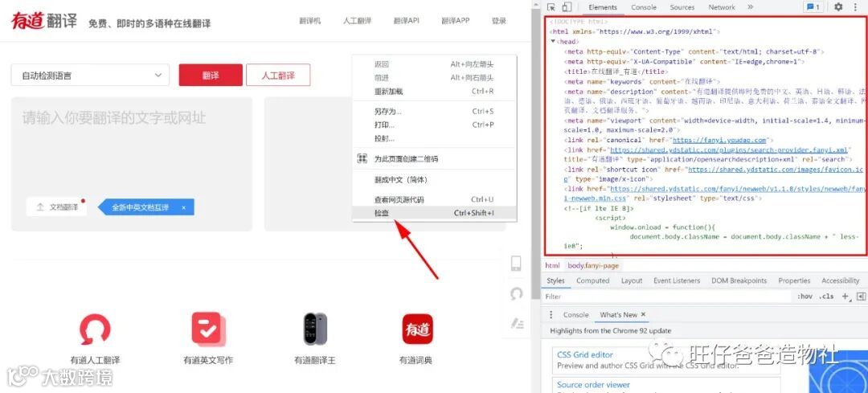
Task: Open the 翻译APP nav link
Action: pyautogui.click(x=455, y=21)
